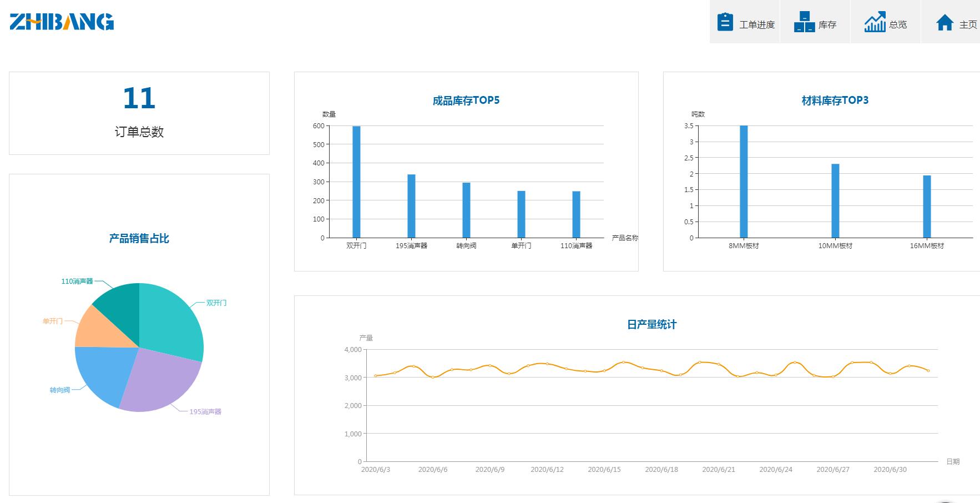This screenshot has width=980, height=503.
Task: Open the 工单进度 tab
Action: [x=756, y=24]
